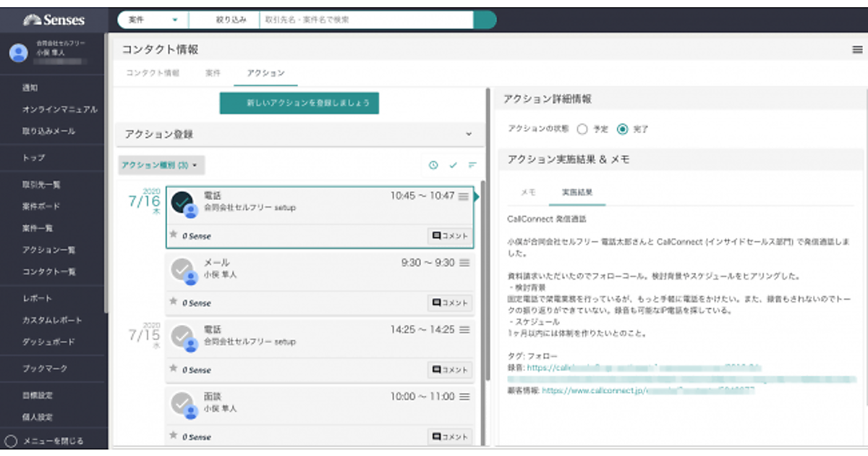Click コメント button on 面談 action
Viewport: 868px width, 456px height.
[x=449, y=436]
